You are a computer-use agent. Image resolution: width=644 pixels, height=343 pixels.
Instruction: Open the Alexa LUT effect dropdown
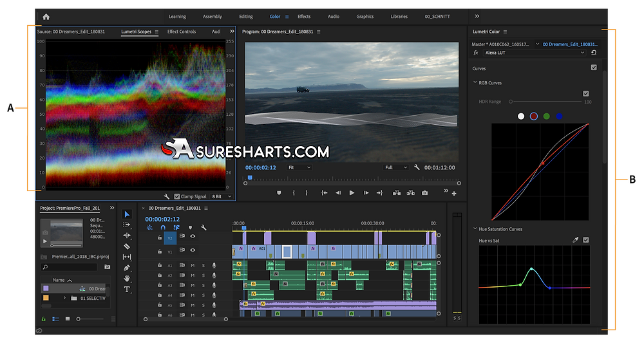pos(534,53)
